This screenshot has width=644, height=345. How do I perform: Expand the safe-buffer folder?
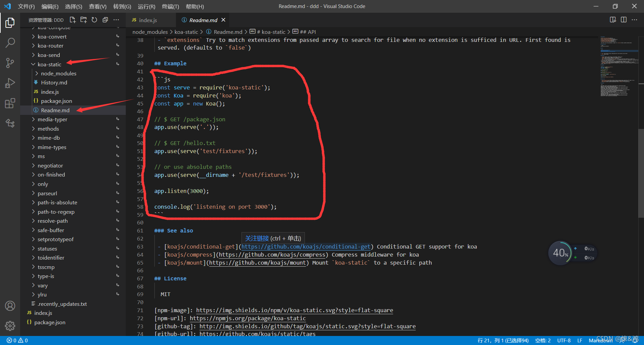[73, 230]
